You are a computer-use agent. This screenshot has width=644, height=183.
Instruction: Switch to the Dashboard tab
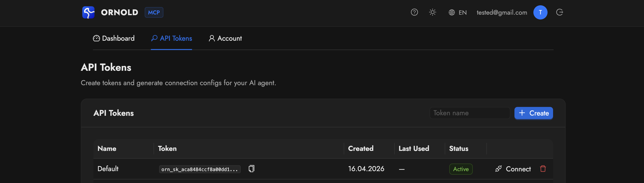click(x=114, y=38)
